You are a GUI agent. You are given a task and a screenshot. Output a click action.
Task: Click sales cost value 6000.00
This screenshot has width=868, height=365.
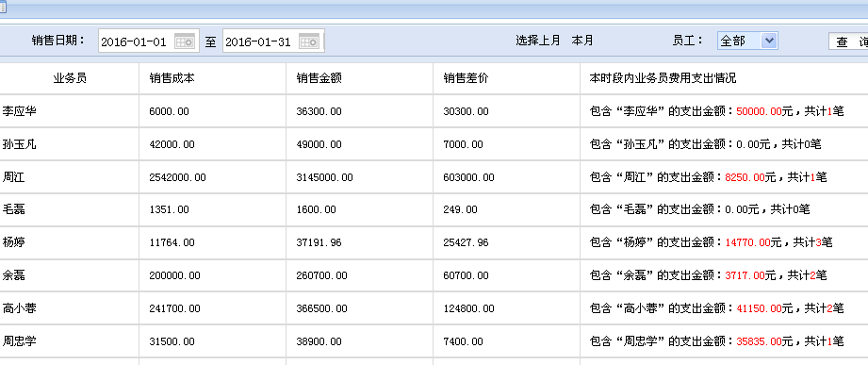169,112
